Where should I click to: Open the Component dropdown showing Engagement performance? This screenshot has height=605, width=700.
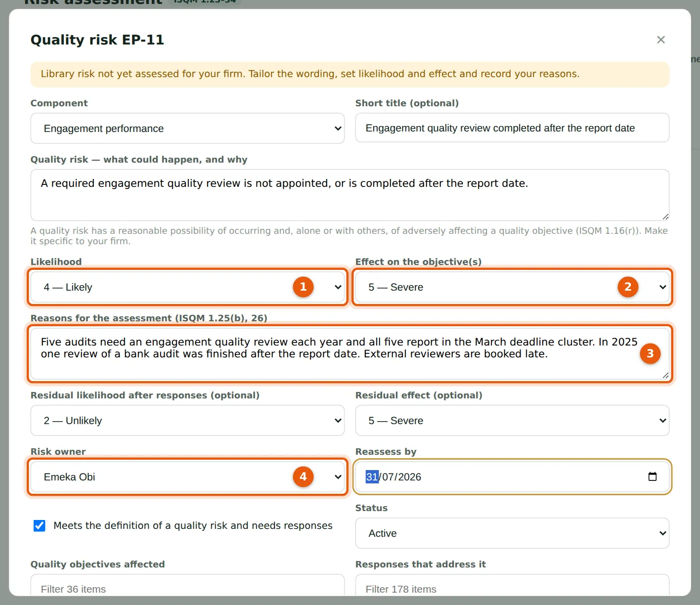coord(187,129)
